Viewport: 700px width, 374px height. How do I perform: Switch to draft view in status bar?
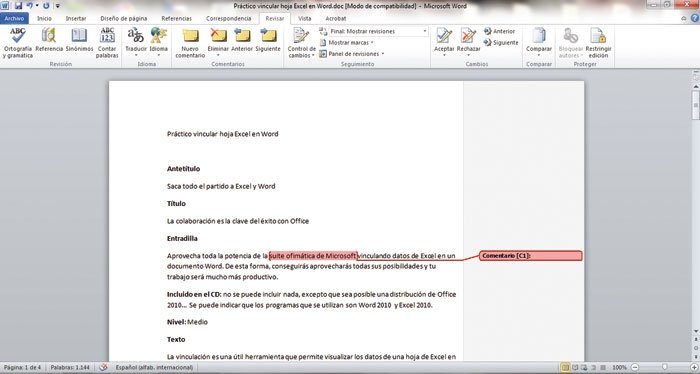click(x=603, y=367)
